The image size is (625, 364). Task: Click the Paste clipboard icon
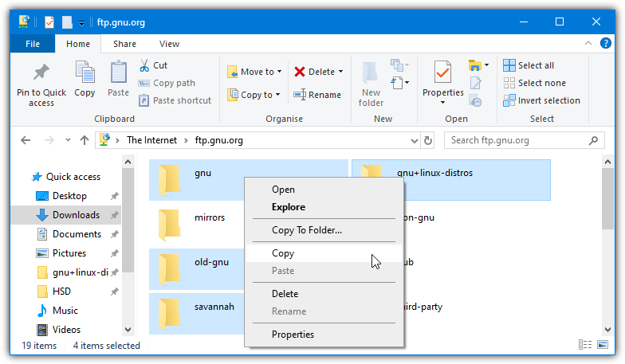tap(118, 72)
